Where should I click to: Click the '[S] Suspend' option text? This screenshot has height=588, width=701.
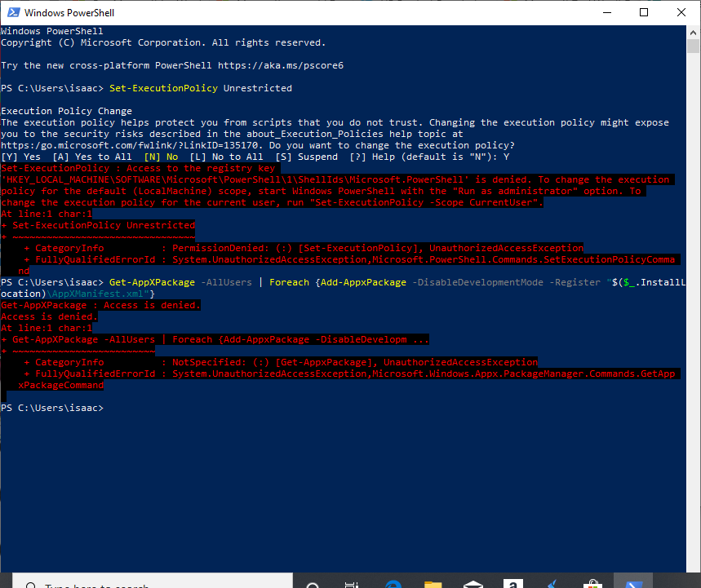point(307,157)
